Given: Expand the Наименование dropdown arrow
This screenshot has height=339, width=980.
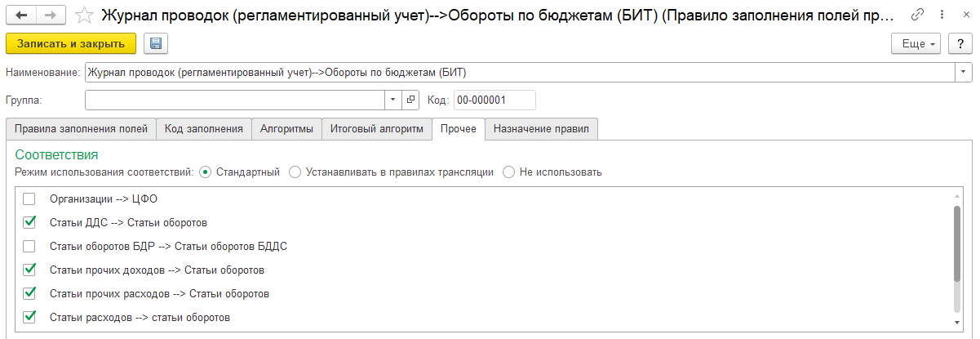Looking at the screenshot, I should tap(964, 72).
